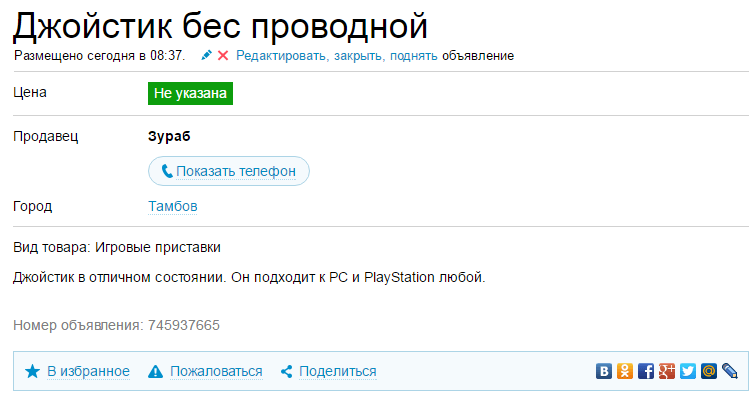Share to Google Plus
The image size is (754, 400).
pos(667,371)
